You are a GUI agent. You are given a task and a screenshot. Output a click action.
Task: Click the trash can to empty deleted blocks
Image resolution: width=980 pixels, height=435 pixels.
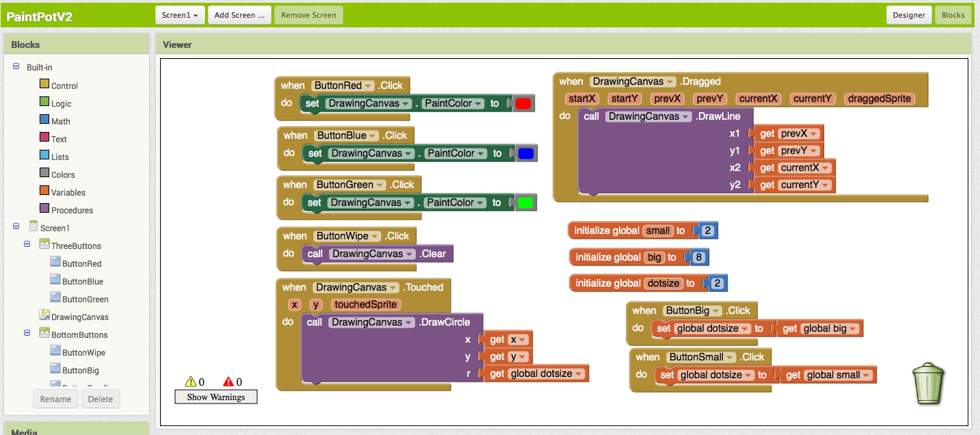coord(928,383)
